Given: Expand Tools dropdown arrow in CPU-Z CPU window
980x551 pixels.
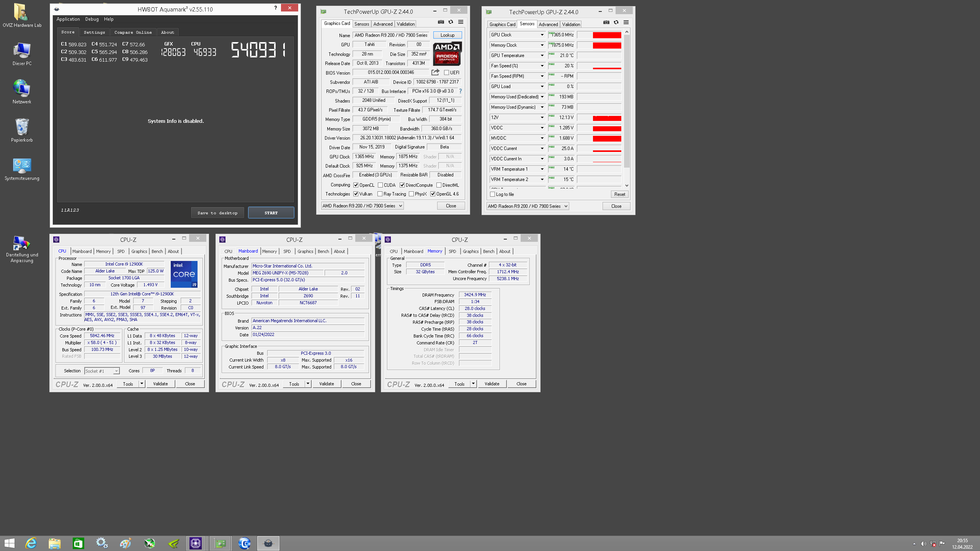Looking at the screenshot, I should (x=142, y=384).
